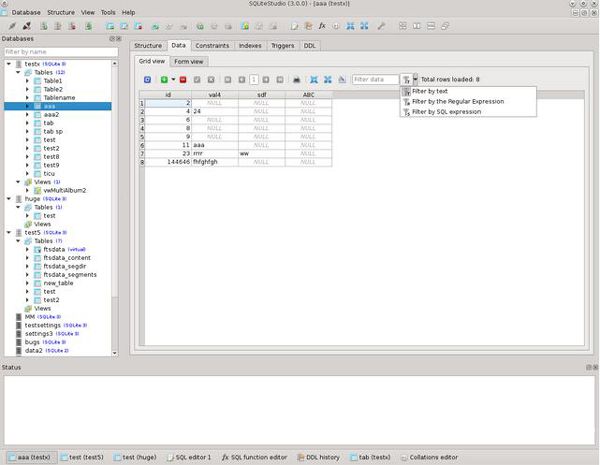This screenshot has width=600, height=465.
Task: Close the Status panel
Action: point(595,367)
